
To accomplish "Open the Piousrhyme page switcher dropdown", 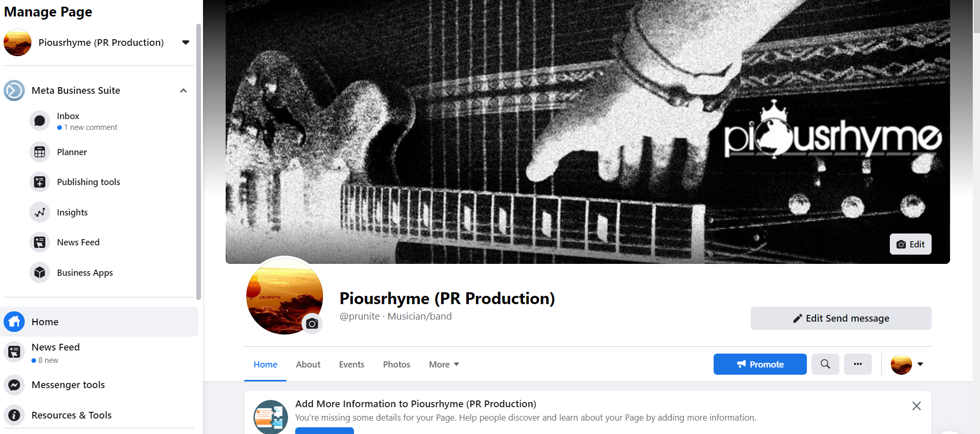I will pyautogui.click(x=185, y=42).
